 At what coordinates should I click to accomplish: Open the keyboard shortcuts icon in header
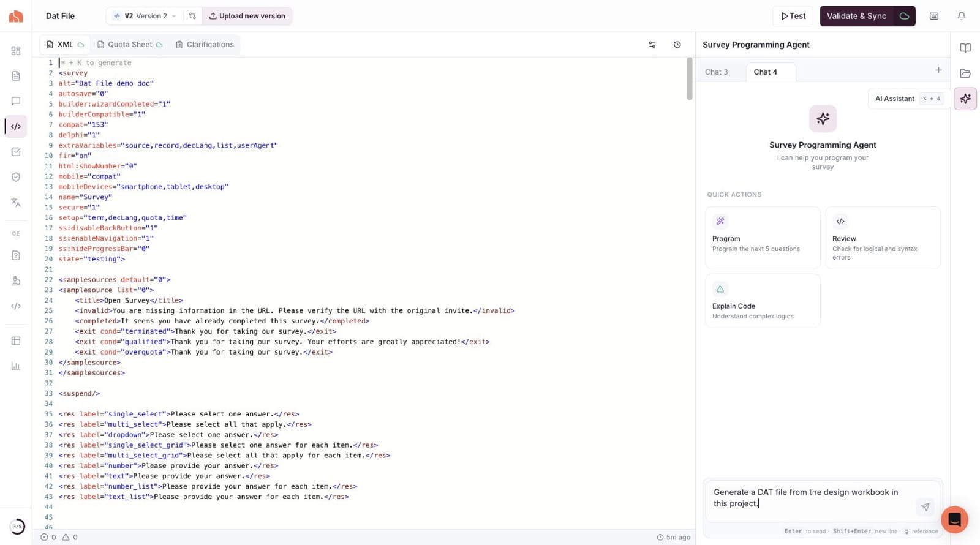point(934,17)
